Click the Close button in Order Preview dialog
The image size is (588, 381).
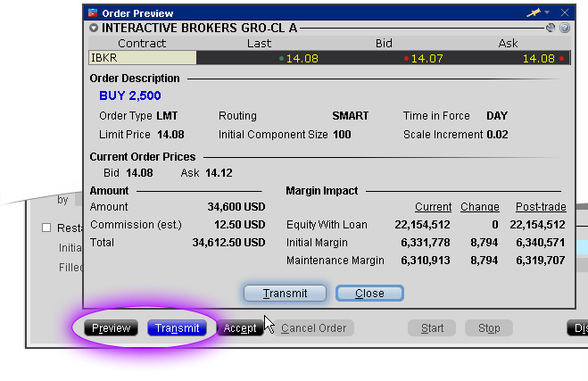[x=369, y=293]
